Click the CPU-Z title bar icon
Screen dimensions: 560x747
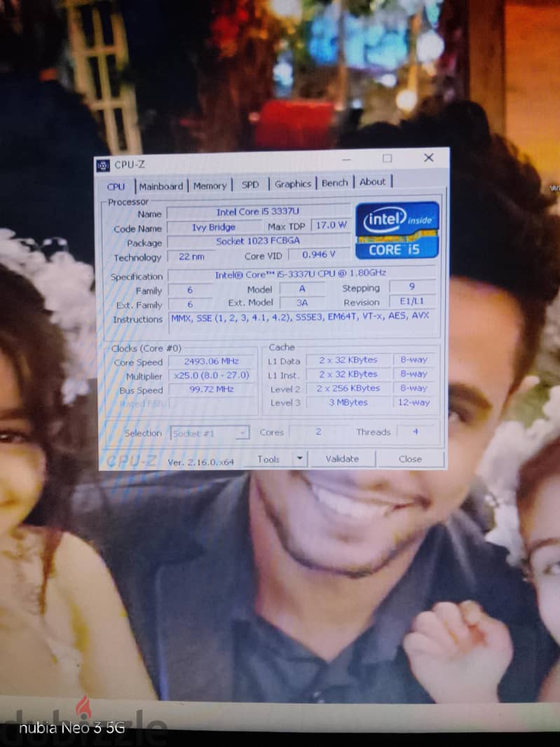[103, 165]
